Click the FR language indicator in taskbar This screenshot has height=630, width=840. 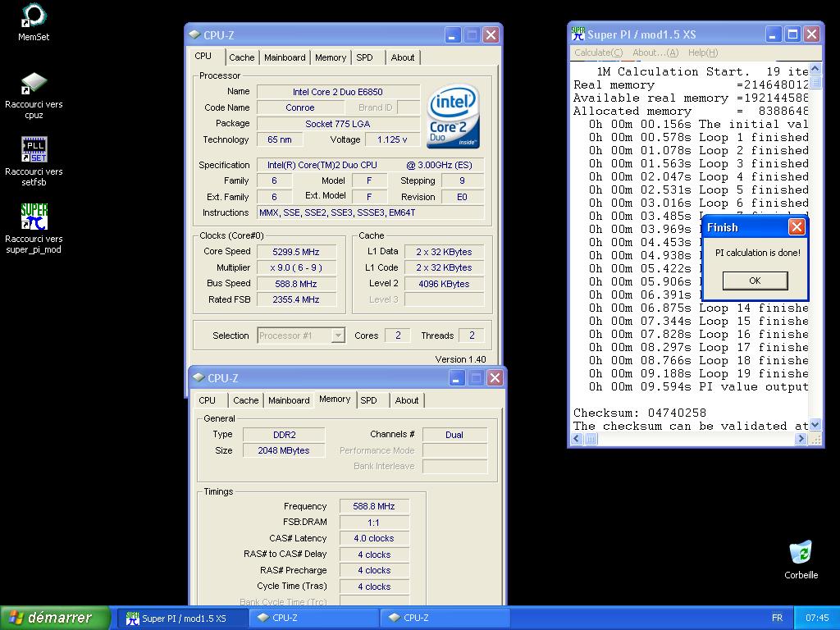(x=778, y=618)
